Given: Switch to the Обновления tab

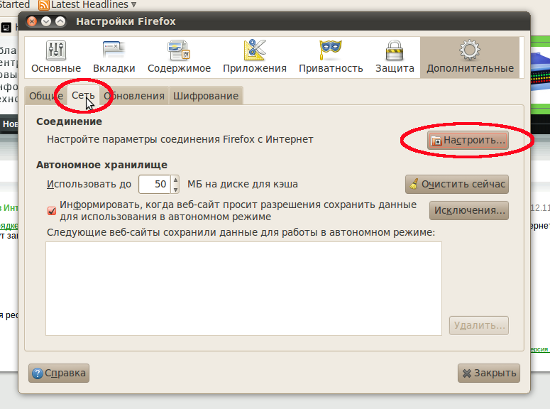Looking at the screenshot, I should pyautogui.click(x=134, y=96).
